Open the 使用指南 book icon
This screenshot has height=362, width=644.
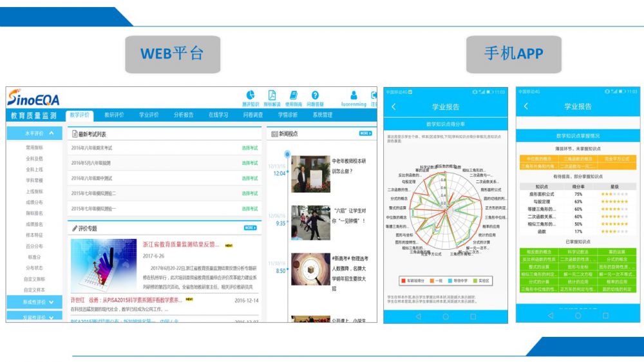tap(294, 95)
